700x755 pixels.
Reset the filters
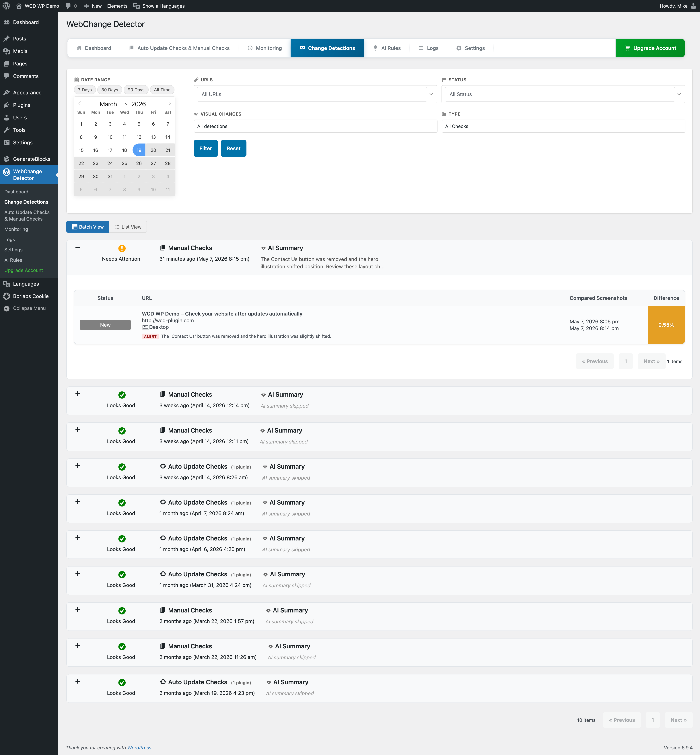pyautogui.click(x=233, y=149)
